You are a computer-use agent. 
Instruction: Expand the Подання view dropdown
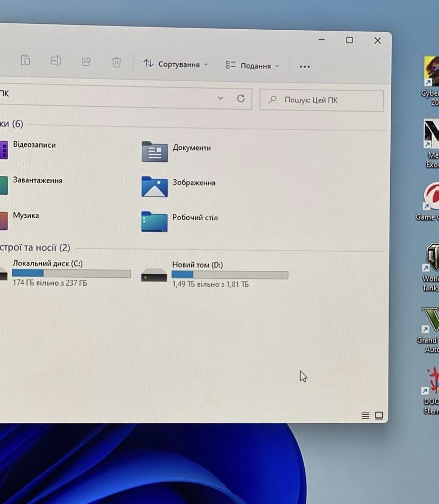click(252, 65)
